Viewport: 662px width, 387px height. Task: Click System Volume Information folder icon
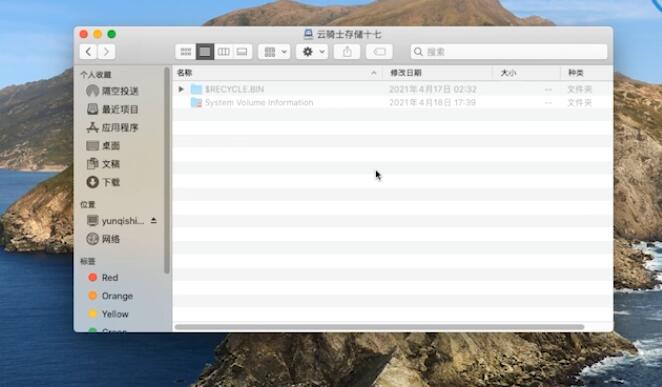[196, 103]
